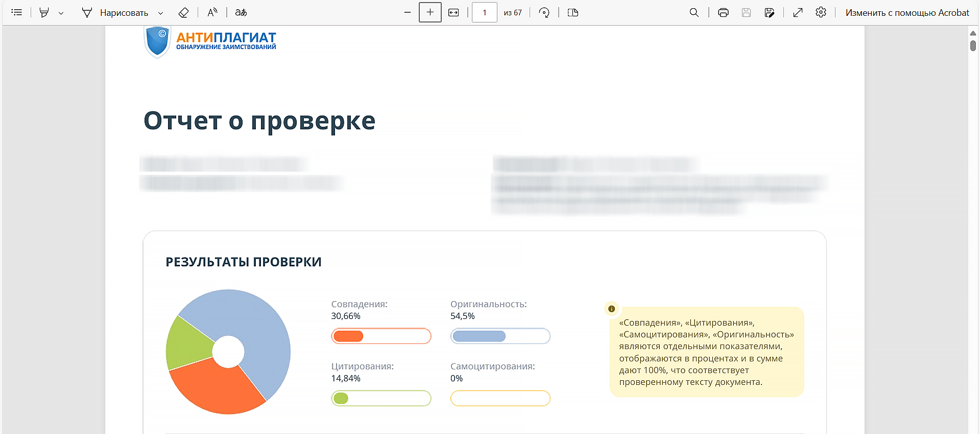Open the table of contents sidebar

click(x=17, y=12)
